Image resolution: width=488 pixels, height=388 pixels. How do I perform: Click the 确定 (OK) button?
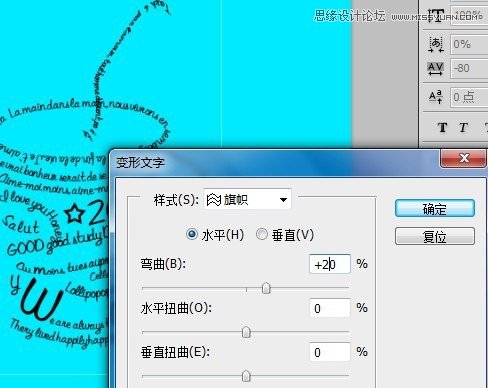click(x=435, y=209)
